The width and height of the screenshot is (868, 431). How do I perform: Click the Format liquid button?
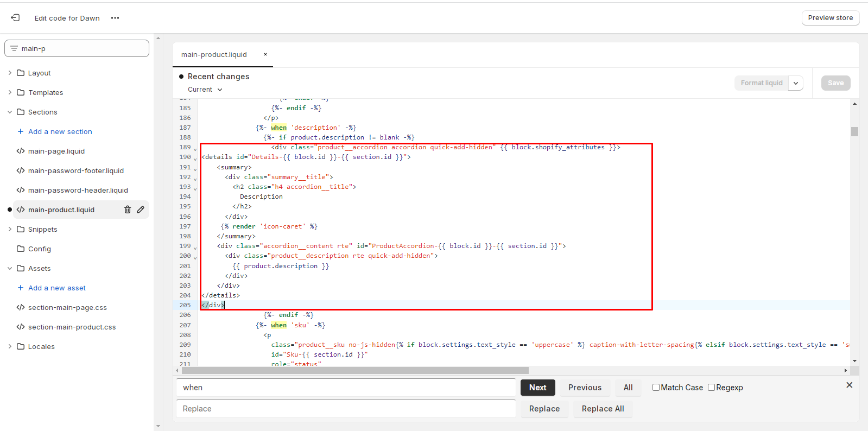[762, 83]
